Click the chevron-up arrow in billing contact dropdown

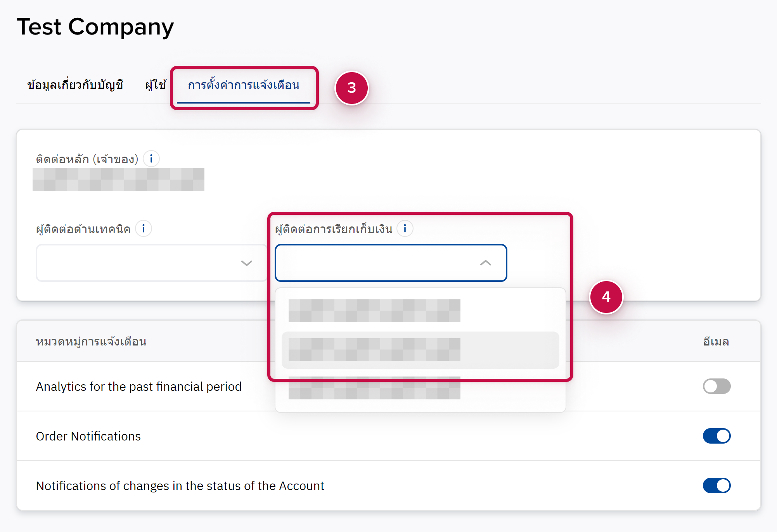click(485, 263)
